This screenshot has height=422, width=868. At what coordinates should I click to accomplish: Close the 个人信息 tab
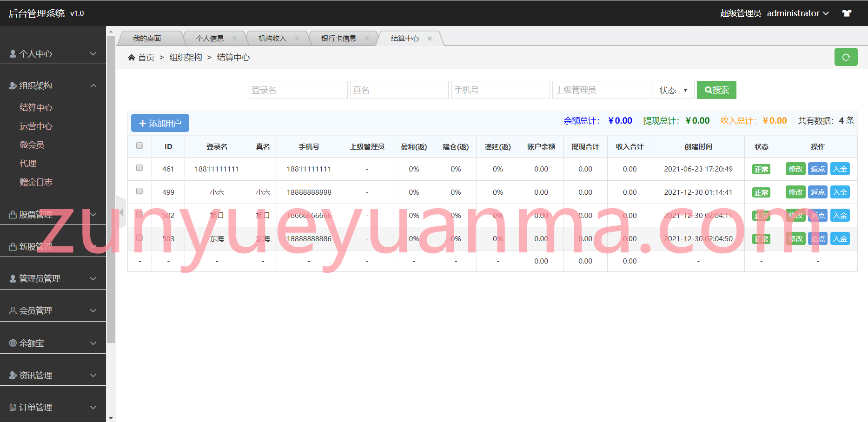click(x=234, y=39)
